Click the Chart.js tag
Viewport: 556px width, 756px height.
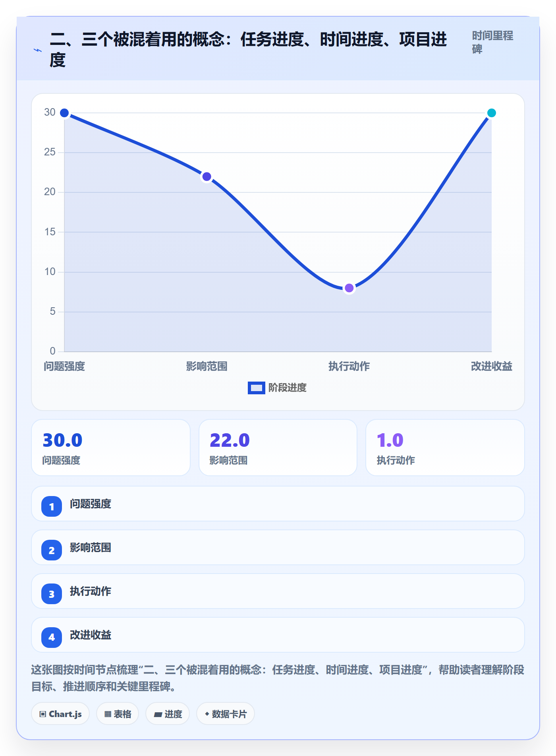coord(60,714)
